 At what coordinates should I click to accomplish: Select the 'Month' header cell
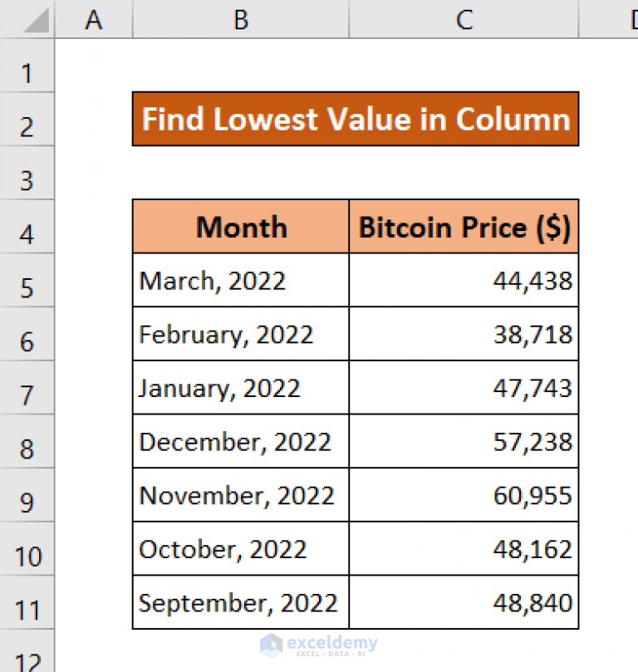(240, 226)
